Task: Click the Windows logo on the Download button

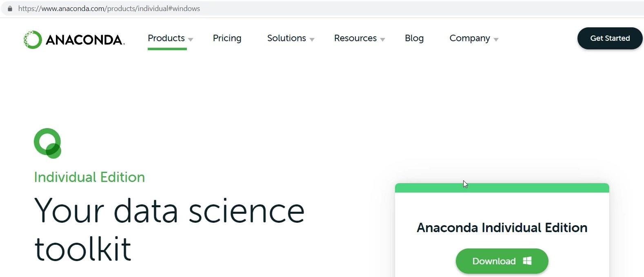Action: pyautogui.click(x=527, y=261)
